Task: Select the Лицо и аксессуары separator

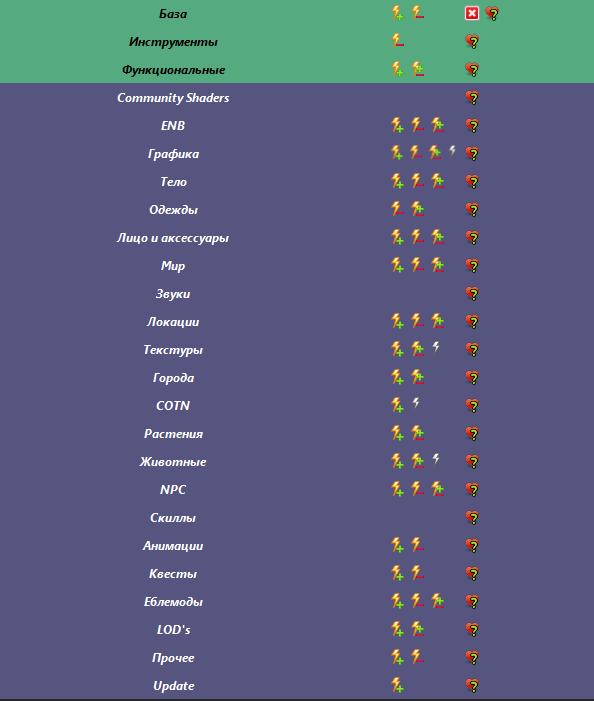Action: (x=297, y=238)
